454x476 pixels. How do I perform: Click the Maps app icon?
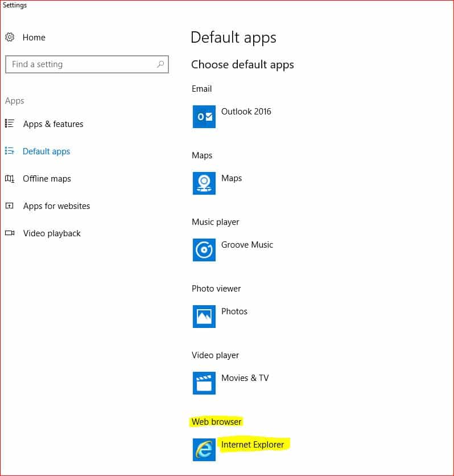point(204,183)
